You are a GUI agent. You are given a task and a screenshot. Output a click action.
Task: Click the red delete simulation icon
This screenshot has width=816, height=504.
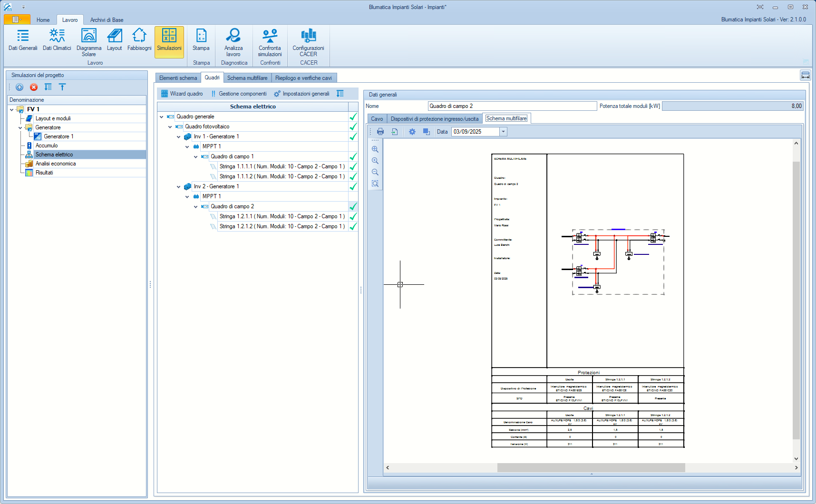pyautogui.click(x=34, y=87)
